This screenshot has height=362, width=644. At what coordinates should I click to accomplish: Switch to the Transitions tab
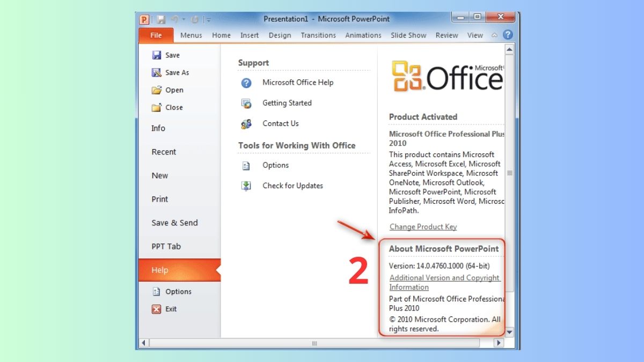(318, 35)
